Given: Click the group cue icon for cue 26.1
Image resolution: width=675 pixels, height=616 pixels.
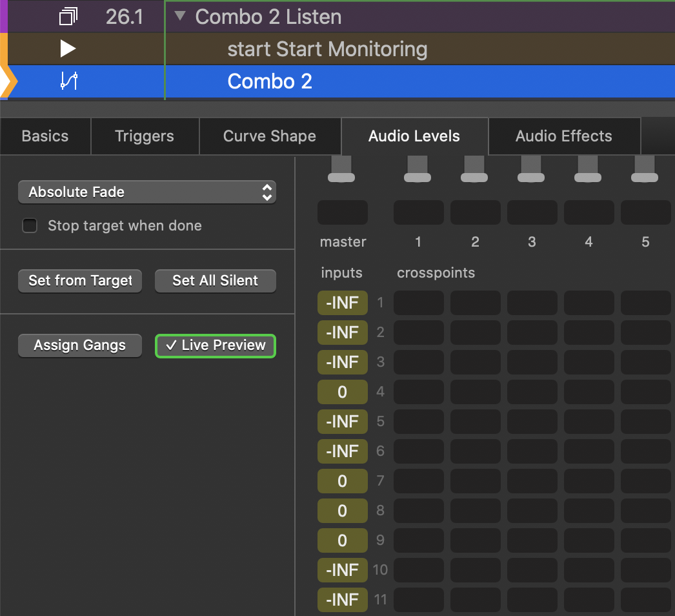Looking at the screenshot, I should pos(68,17).
